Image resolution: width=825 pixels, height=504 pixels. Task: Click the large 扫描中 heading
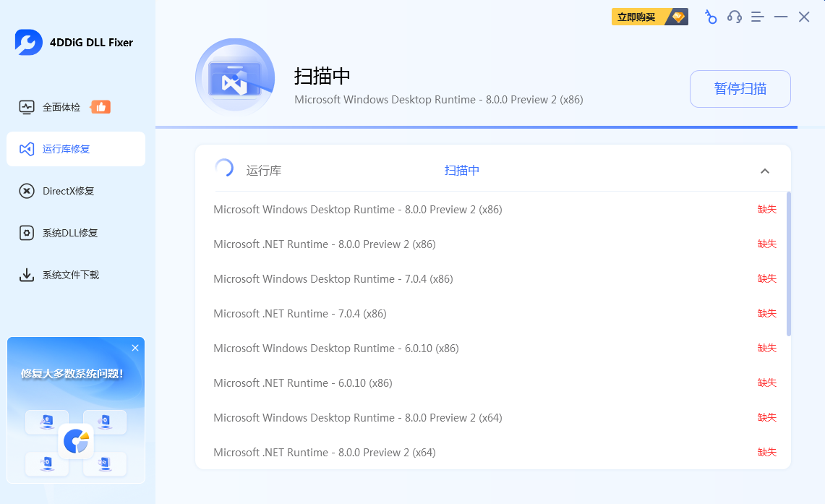click(322, 76)
